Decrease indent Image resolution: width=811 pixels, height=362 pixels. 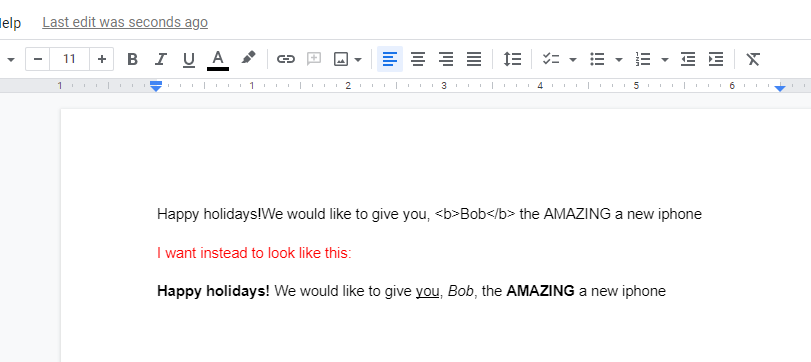(688, 59)
